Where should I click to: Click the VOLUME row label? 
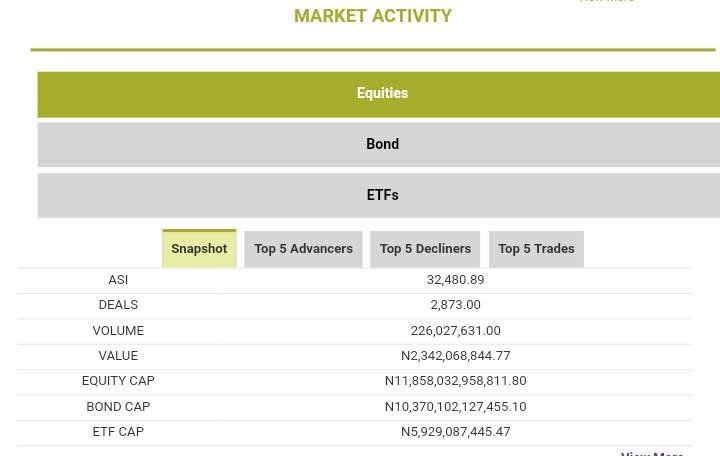[118, 331]
